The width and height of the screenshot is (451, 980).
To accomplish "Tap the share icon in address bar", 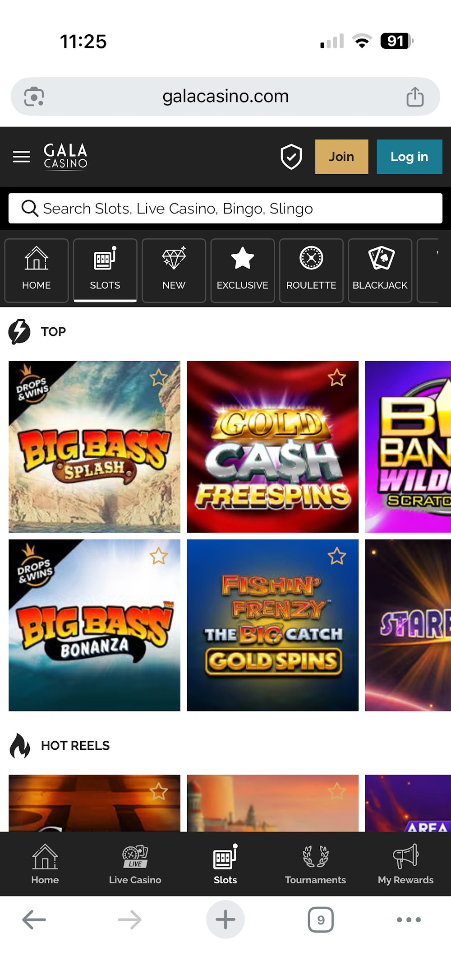I will tap(415, 96).
